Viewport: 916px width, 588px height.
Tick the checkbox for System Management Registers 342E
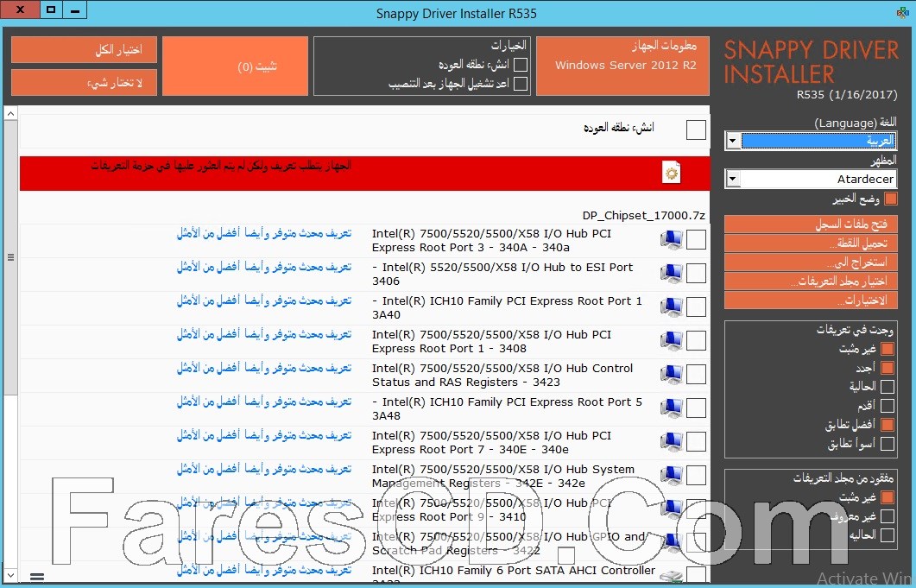click(696, 476)
